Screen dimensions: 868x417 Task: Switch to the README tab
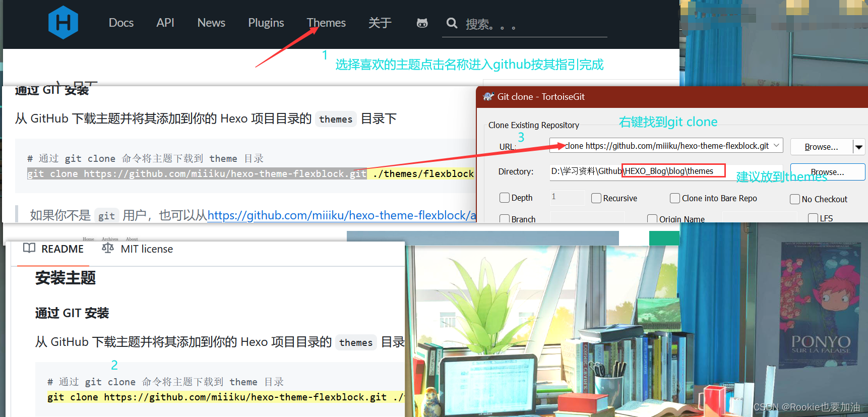[x=53, y=249]
